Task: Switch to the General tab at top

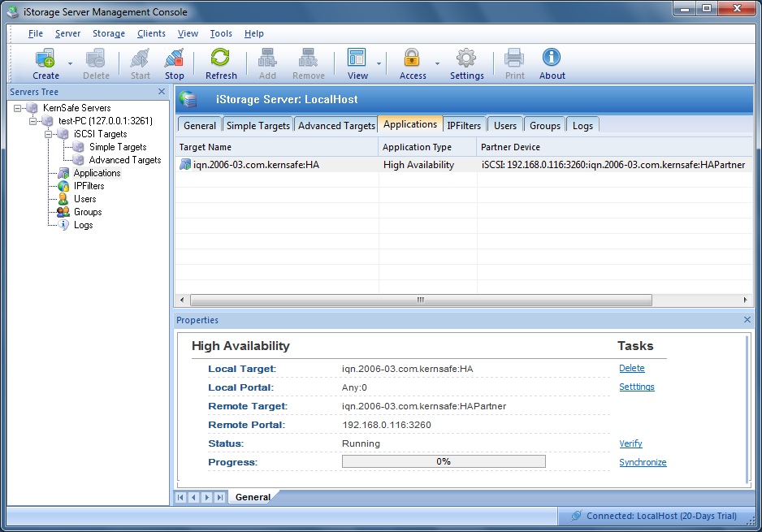Action: 200,125
